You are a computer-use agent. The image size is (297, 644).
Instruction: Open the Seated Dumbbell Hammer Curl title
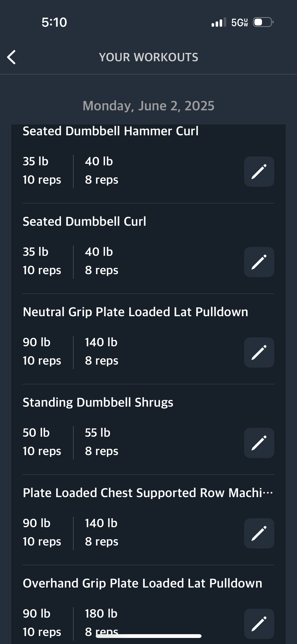coord(111,131)
